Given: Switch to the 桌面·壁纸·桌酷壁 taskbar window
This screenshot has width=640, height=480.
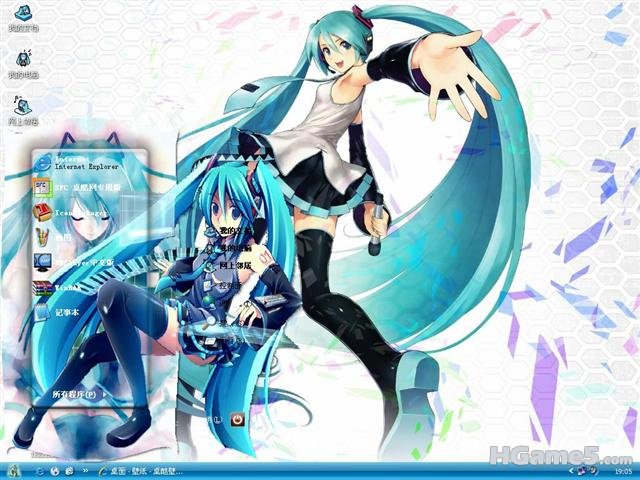Looking at the screenshot, I should pyautogui.click(x=141, y=471).
